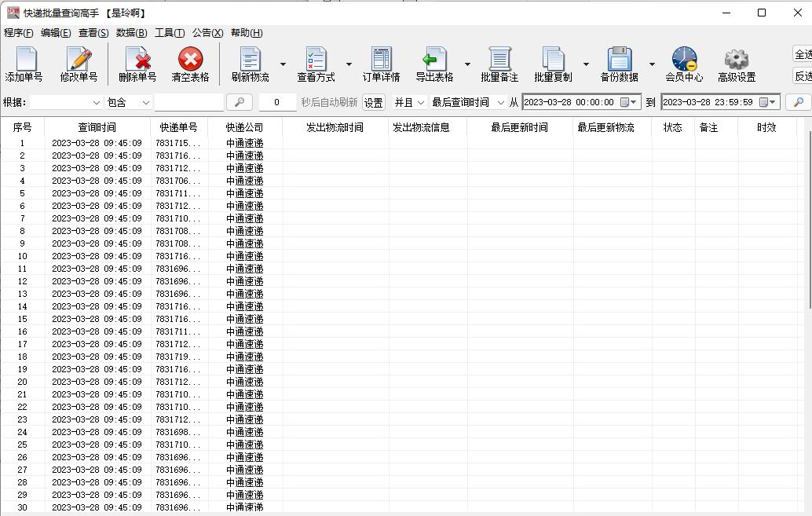Open 高级设置 (Advanced Settings) icon
Screen dimensions: 812x516
[736, 63]
